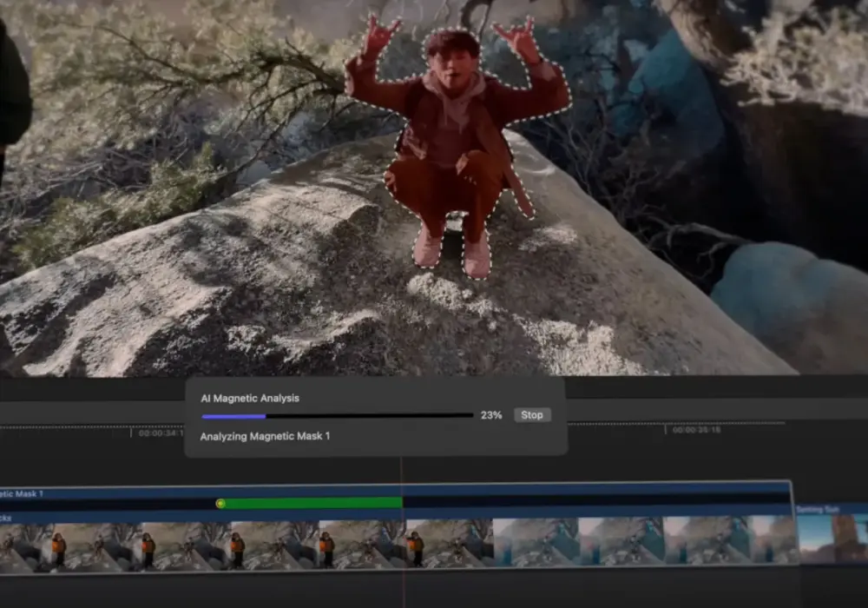This screenshot has width=868, height=608.
Task: Click the "23%" progress value
Action: tap(491, 415)
